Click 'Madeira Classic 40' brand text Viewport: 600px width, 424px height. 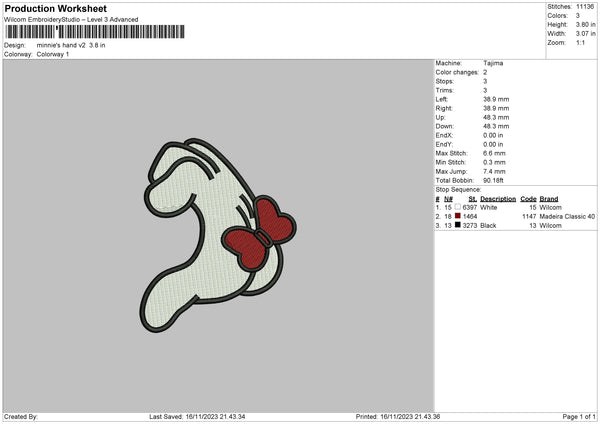tap(567, 217)
